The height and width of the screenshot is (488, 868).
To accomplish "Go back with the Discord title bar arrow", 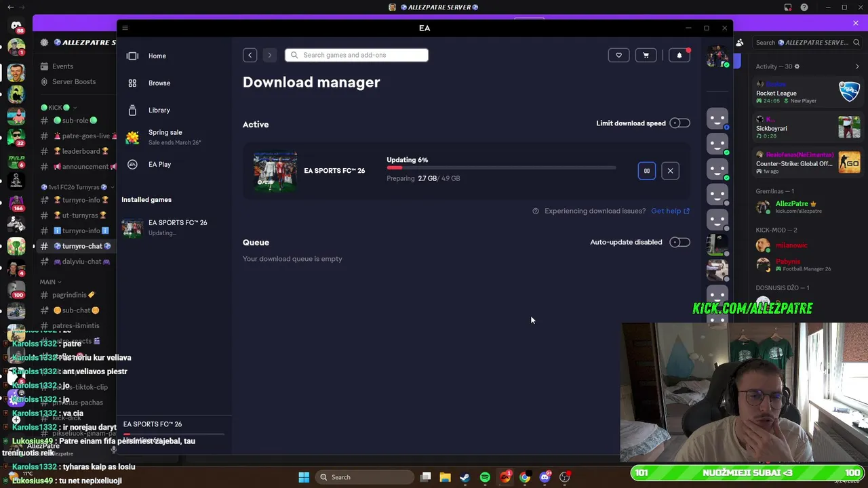I will click(10, 7).
